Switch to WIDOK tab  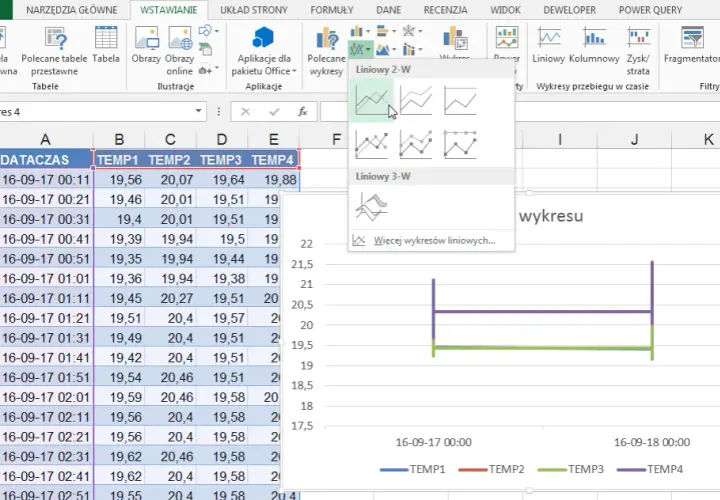(x=505, y=10)
